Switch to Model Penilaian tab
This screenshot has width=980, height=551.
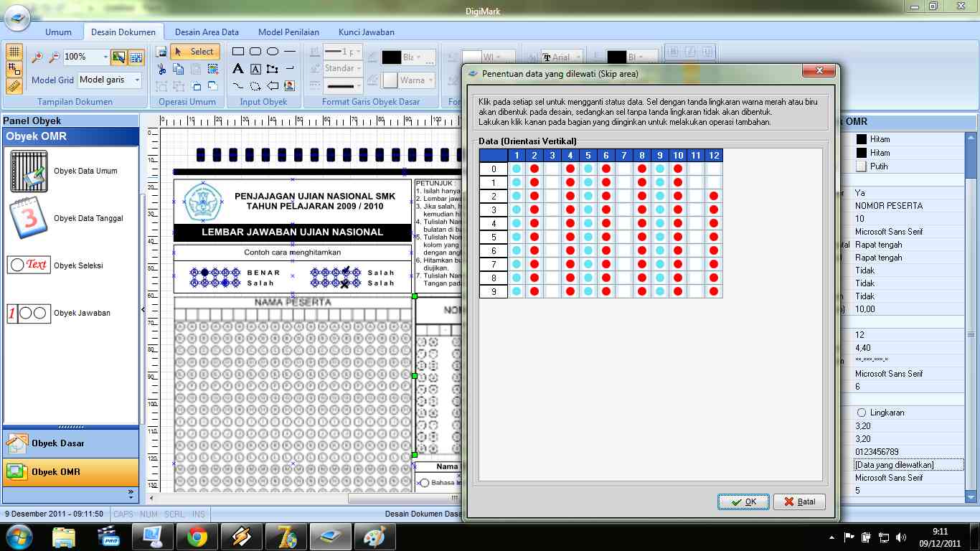[288, 32]
